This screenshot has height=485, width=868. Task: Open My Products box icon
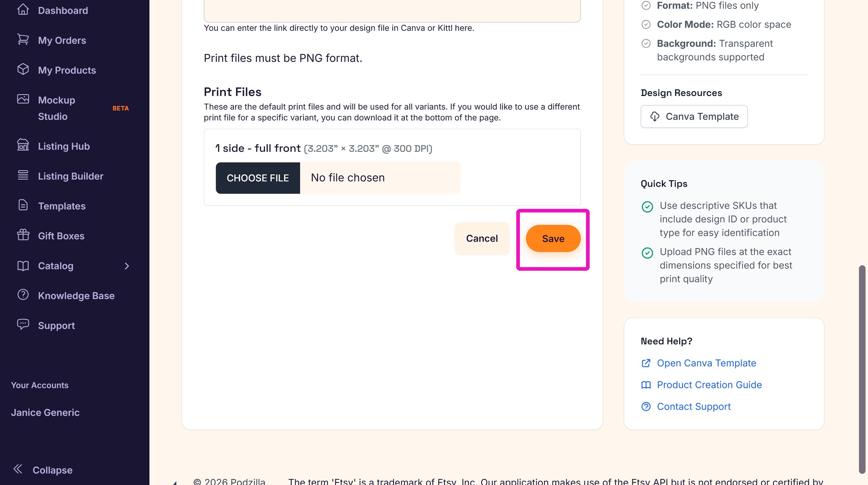click(x=23, y=69)
